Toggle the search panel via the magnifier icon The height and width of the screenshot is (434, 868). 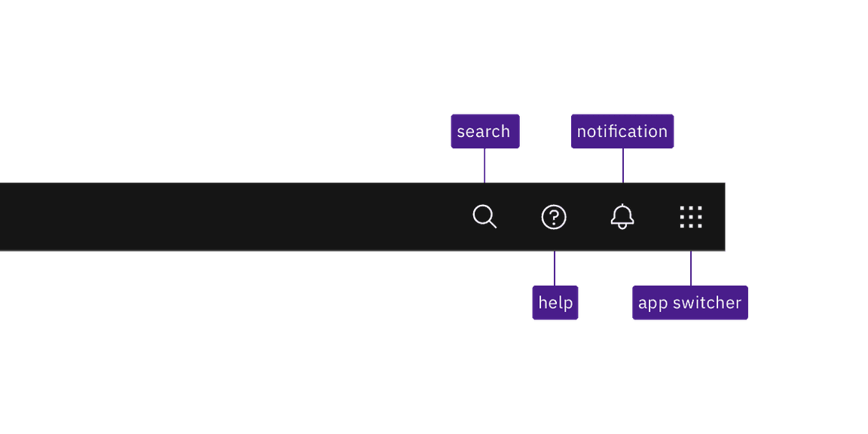point(484,217)
